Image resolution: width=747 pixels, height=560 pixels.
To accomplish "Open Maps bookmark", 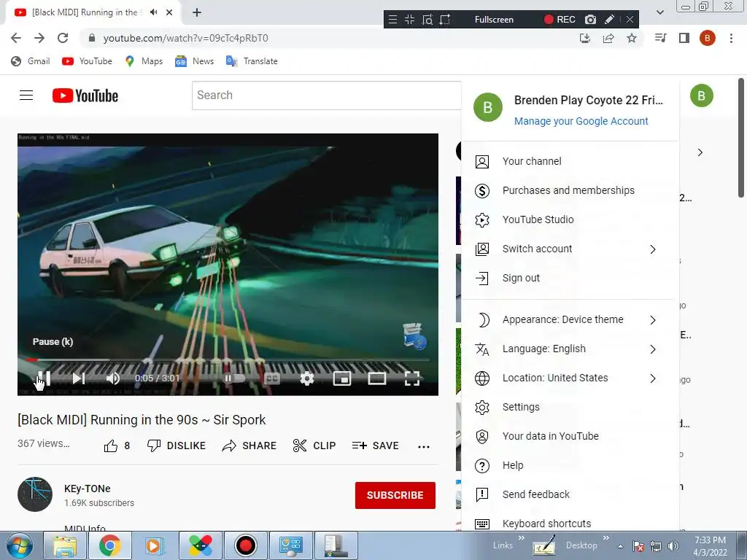I will point(144,61).
